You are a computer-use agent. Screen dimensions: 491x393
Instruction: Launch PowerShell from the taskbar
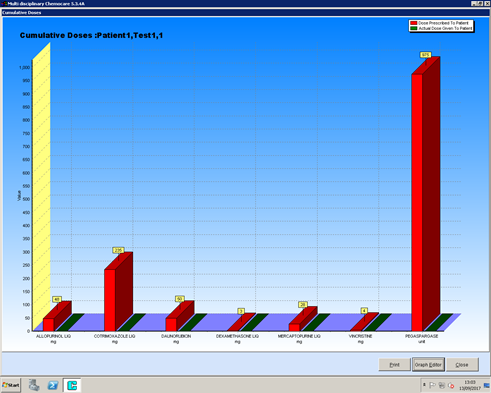[x=53, y=385]
